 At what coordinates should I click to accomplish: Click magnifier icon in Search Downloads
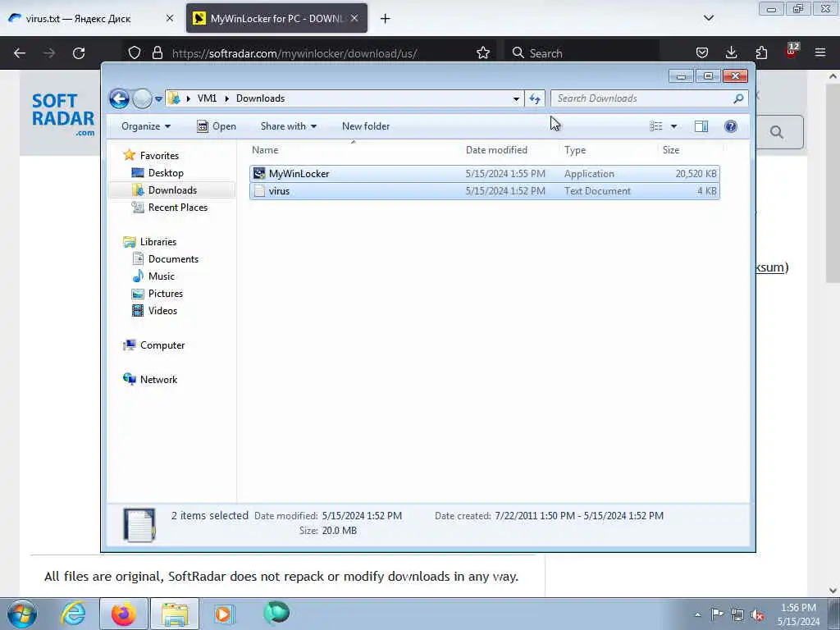point(739,98)
